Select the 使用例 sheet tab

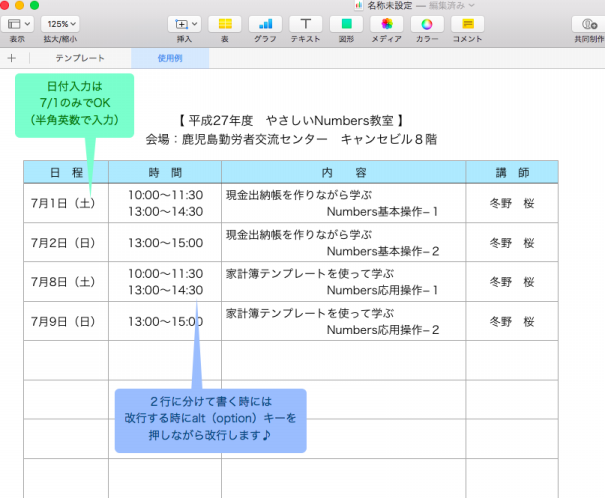[170, 58]
